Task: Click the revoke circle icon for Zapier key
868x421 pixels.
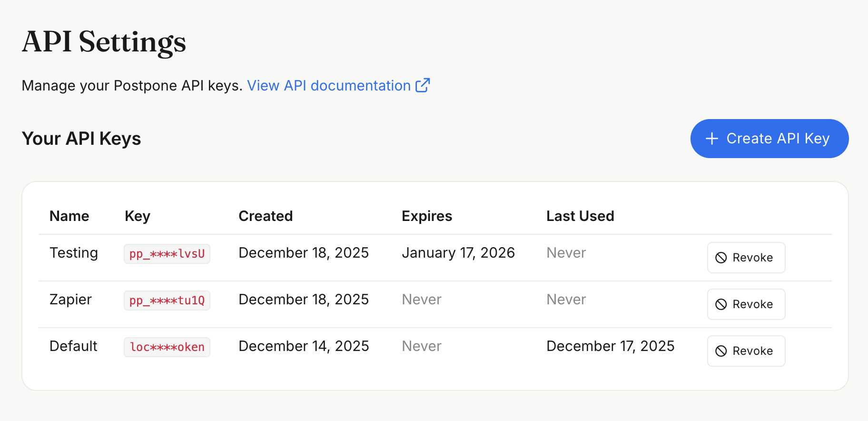Action: [x=721, y=304]
